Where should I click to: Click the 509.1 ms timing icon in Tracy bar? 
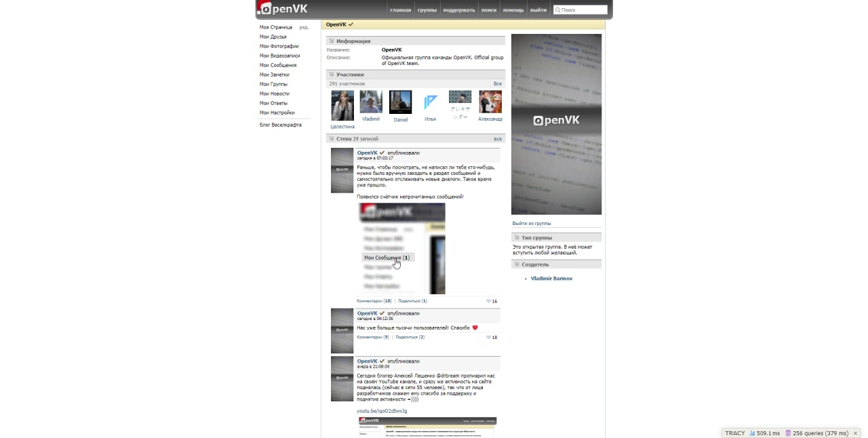(752, 433)
